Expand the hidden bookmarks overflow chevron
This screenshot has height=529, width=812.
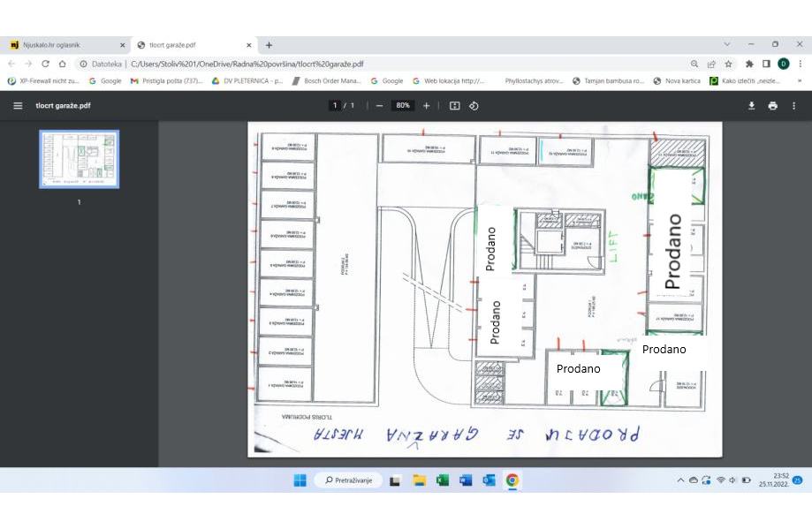pyautogui.click(x=799, y=80)
